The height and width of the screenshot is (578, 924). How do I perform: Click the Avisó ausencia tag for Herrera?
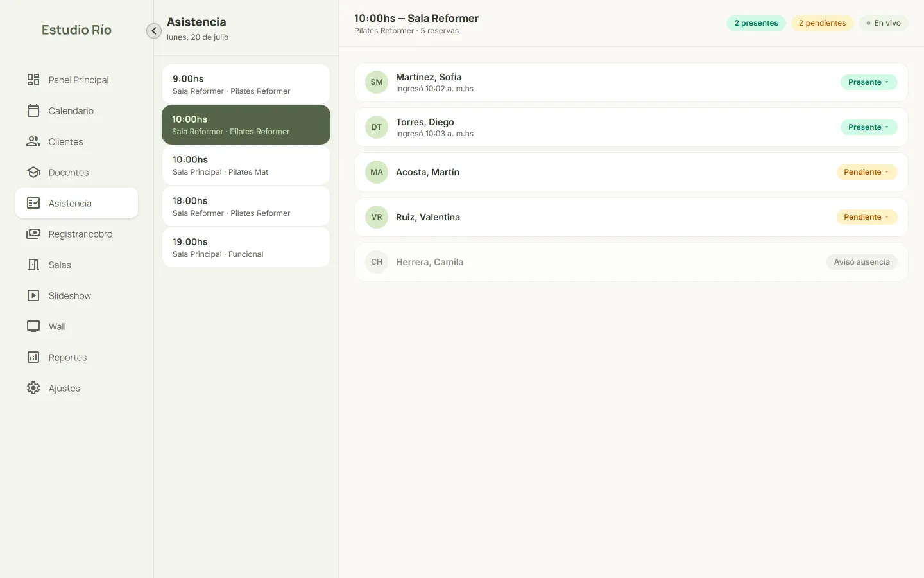point(862,262)
